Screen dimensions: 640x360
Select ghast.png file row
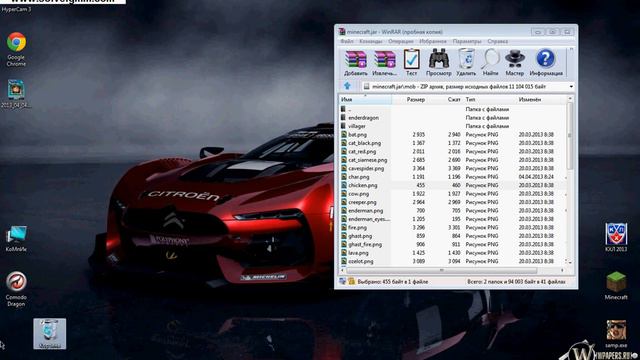tap(453, 236)
